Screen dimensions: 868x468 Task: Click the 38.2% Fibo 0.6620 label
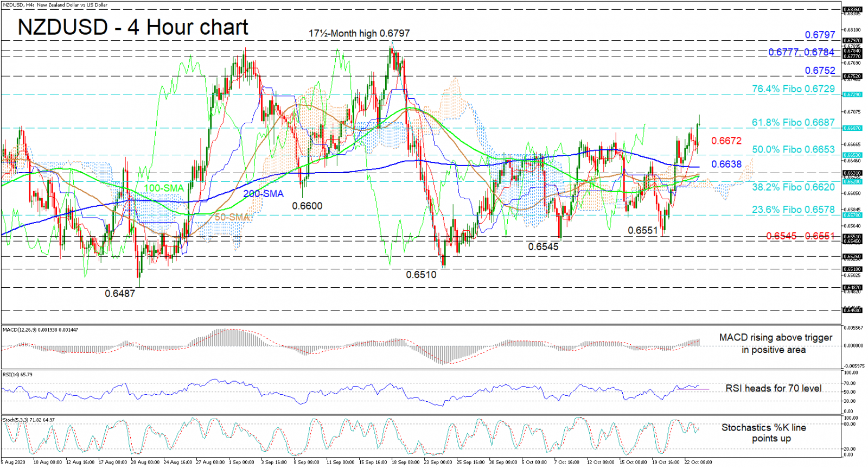click(x=793, y=187)
